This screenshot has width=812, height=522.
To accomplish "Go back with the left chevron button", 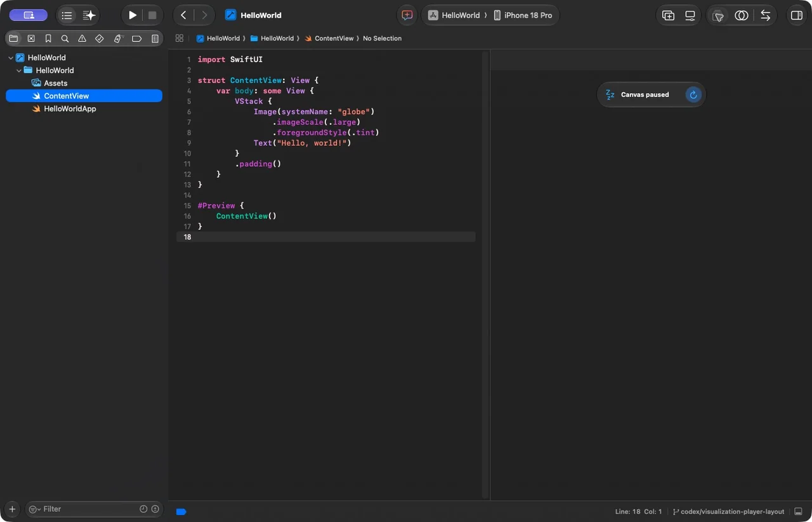I will [183, 15].
